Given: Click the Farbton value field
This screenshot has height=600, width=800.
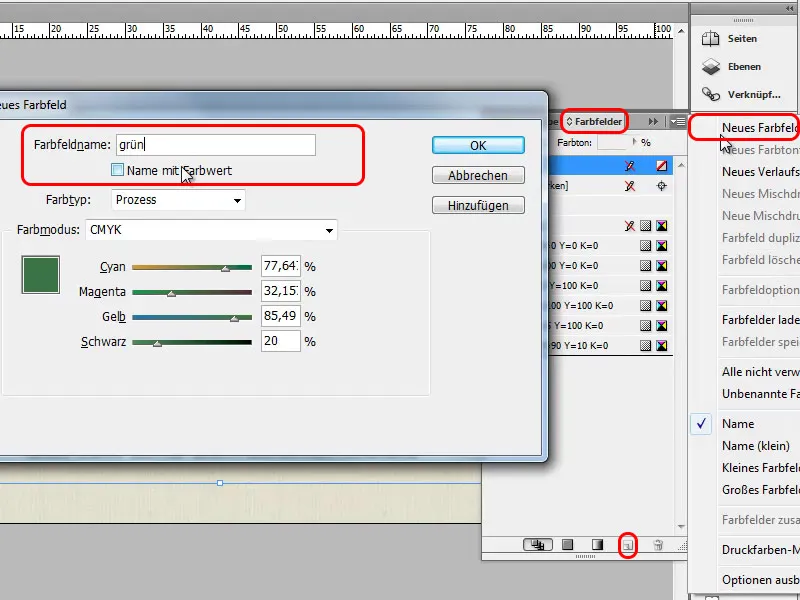Looking at the screenshot, I should point(612,142).
